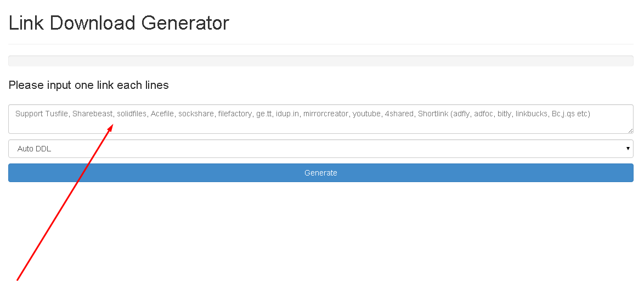Click the down arrow of Auto DDL select
Viewport: 644px width, 294px height.
click(628, 148)
